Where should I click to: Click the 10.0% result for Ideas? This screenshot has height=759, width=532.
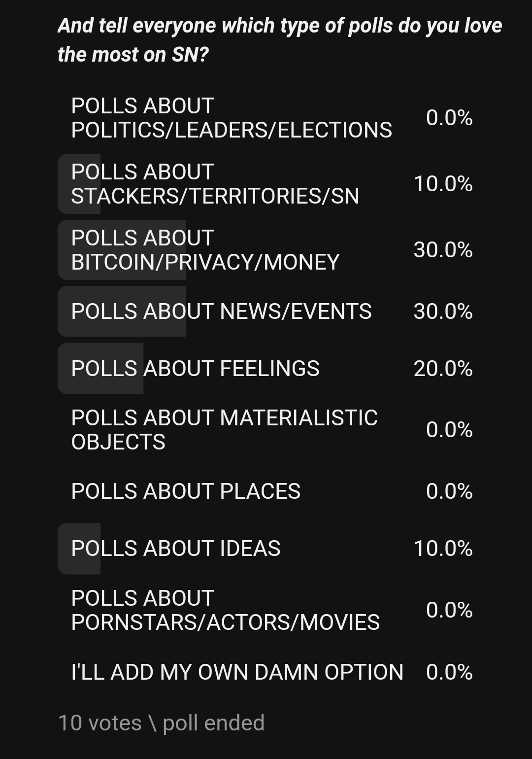coord(443,549)
